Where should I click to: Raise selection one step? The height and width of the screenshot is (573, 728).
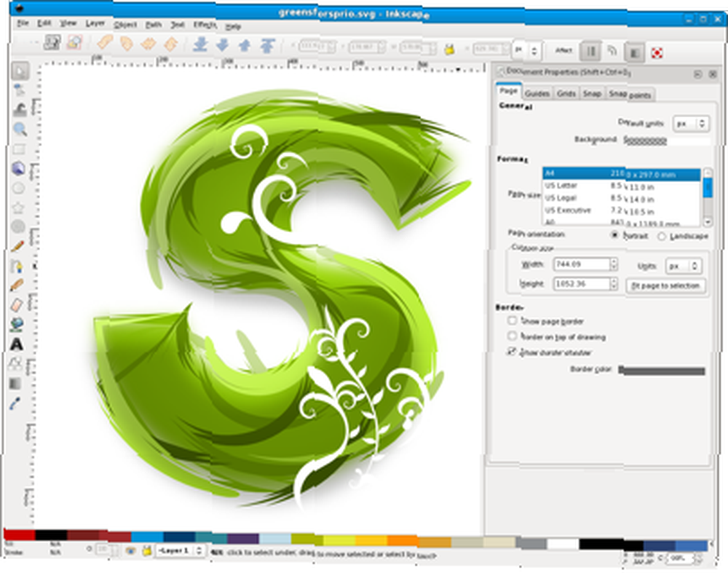point(245,46)
